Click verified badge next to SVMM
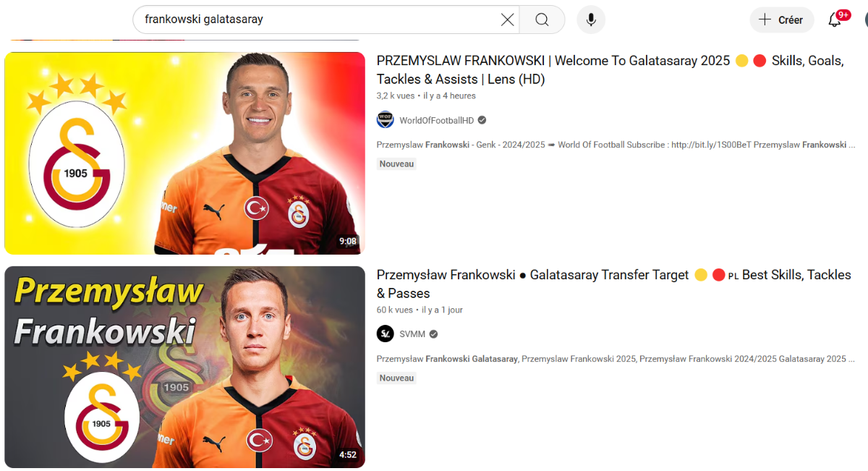868x471 pixels. (x=433, y=334)
